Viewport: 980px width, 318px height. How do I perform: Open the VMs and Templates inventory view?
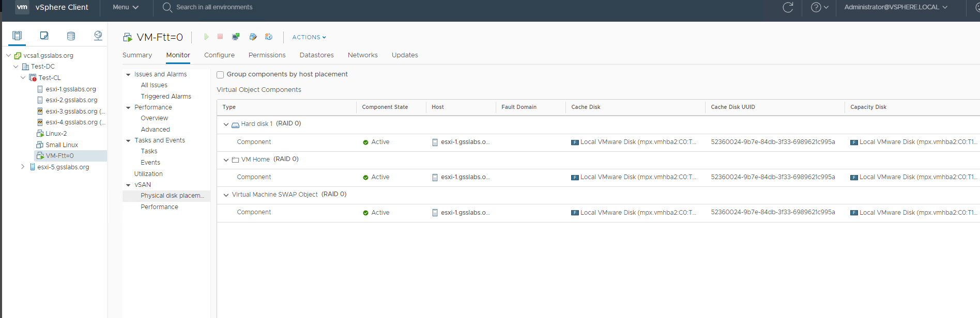(x=44, y=36)
